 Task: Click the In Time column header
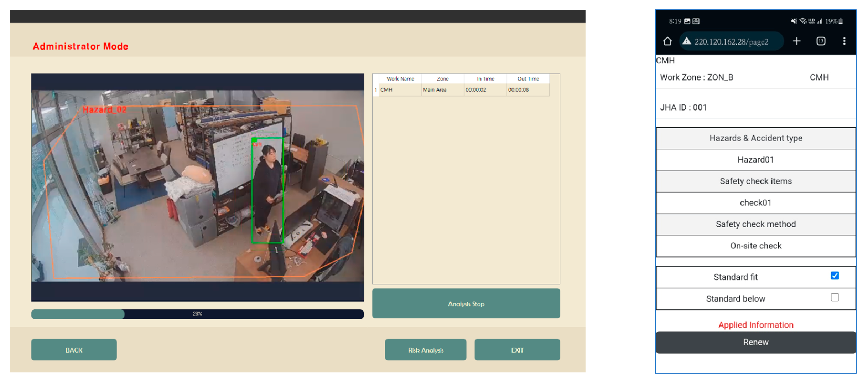(485, 79)
